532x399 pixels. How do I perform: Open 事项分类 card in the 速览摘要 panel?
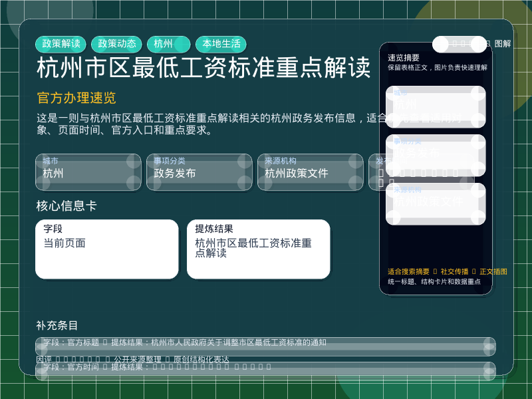tap(436, 155)
